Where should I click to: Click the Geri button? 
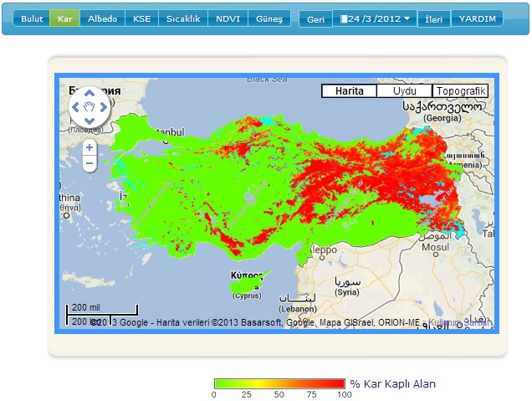(315, 18)
